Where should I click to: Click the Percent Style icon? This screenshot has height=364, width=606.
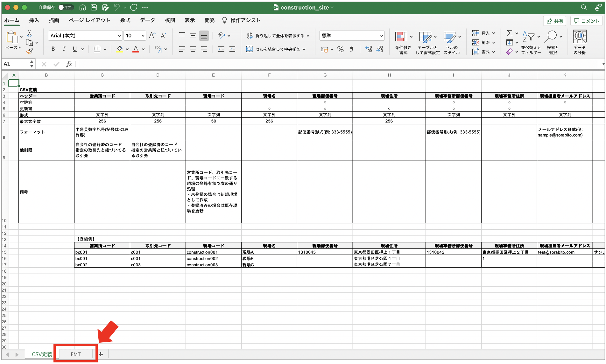coord(340,49)
